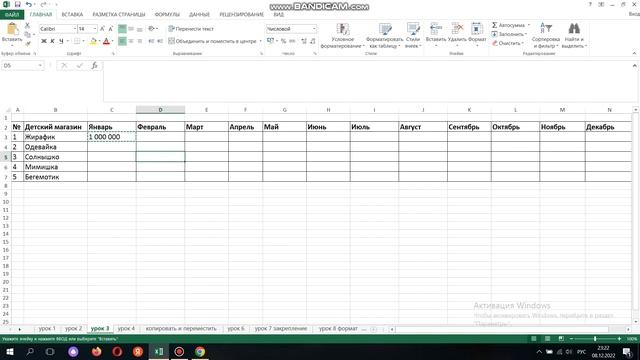The image size is (640, 360).
Task: Toggle Wrap Text (Перенести текст)
Action: (x=191, y=29)
